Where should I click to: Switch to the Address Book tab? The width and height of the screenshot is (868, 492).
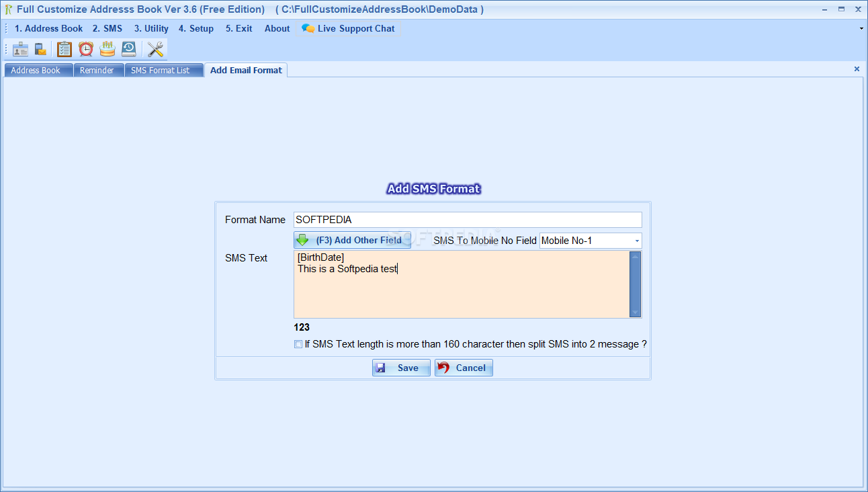(38, 71)
